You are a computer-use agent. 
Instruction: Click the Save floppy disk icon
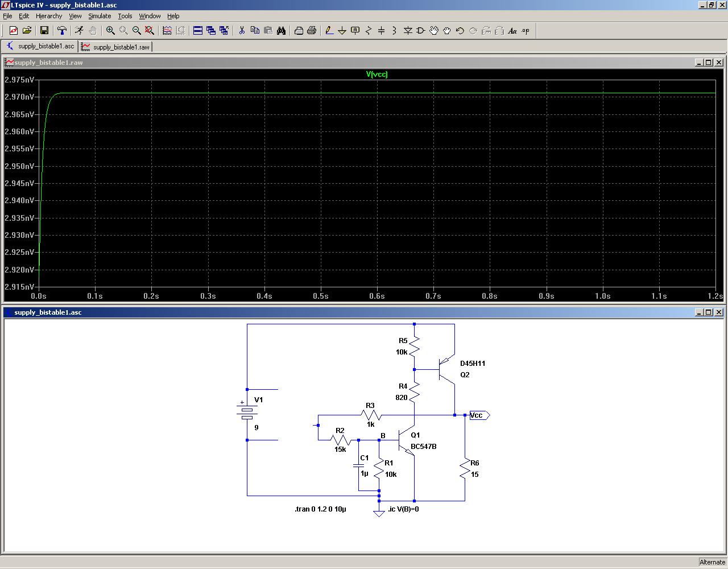tap(44, 31)
